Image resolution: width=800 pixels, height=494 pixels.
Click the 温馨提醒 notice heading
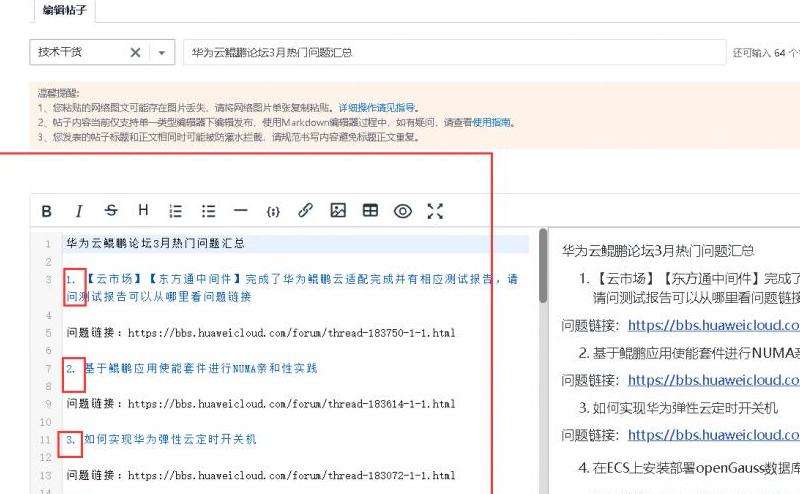pyautogui.click(x=58, y=93)
